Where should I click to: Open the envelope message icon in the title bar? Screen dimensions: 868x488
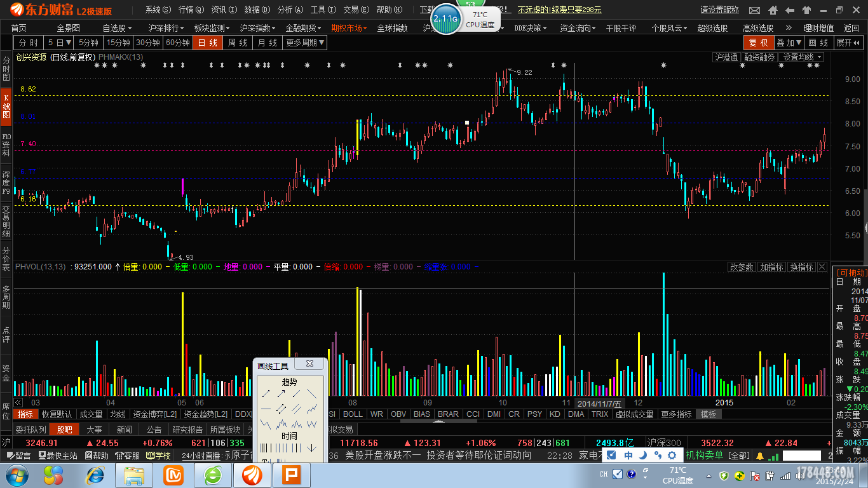(754, 10)
